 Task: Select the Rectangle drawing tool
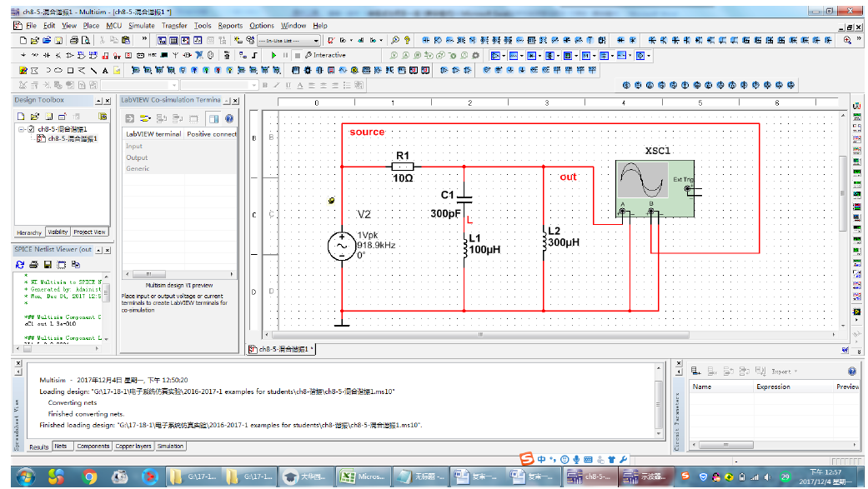(x=70, y=70)
